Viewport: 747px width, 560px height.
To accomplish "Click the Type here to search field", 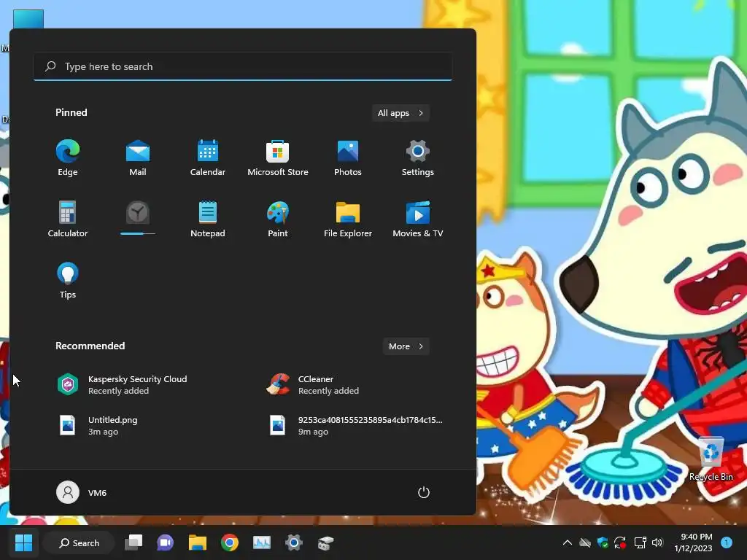I will (243, 66).
